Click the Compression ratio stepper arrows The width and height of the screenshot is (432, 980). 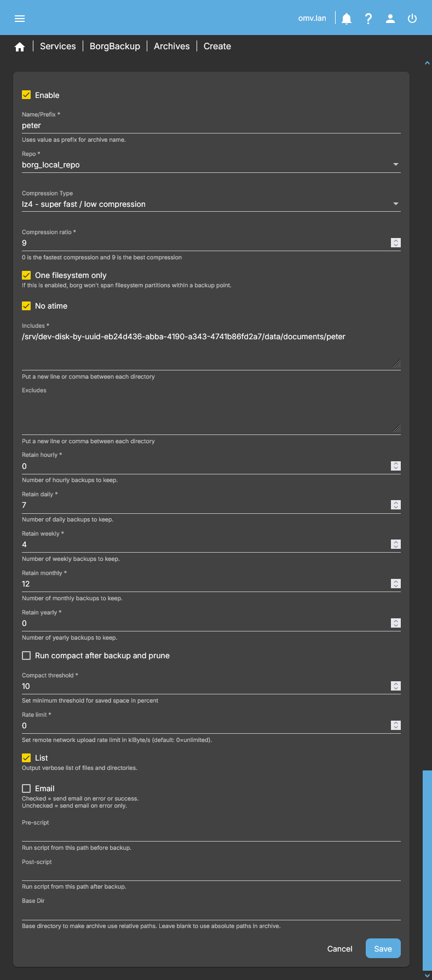click(396, 243)
